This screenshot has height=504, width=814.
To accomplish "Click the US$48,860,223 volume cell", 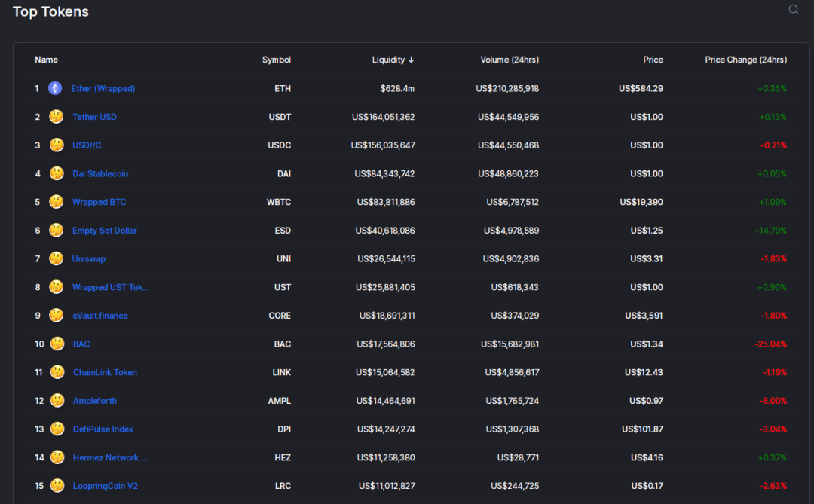I will click(508, 173).
